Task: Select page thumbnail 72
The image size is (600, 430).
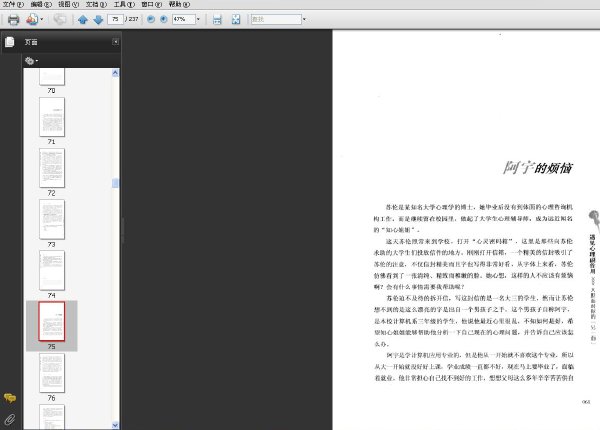Action: tap(52, 168)
